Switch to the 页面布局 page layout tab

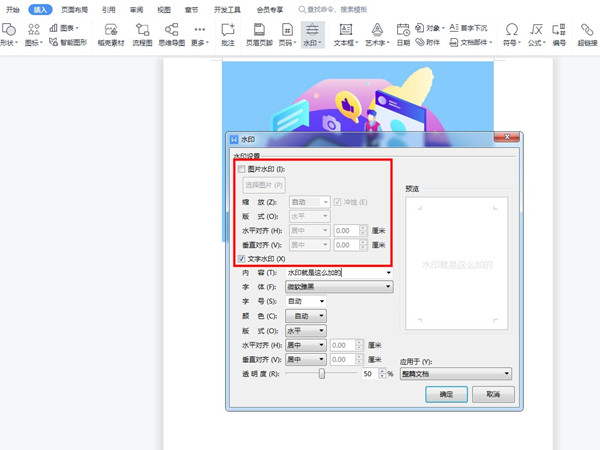click(x=75, y=9)
